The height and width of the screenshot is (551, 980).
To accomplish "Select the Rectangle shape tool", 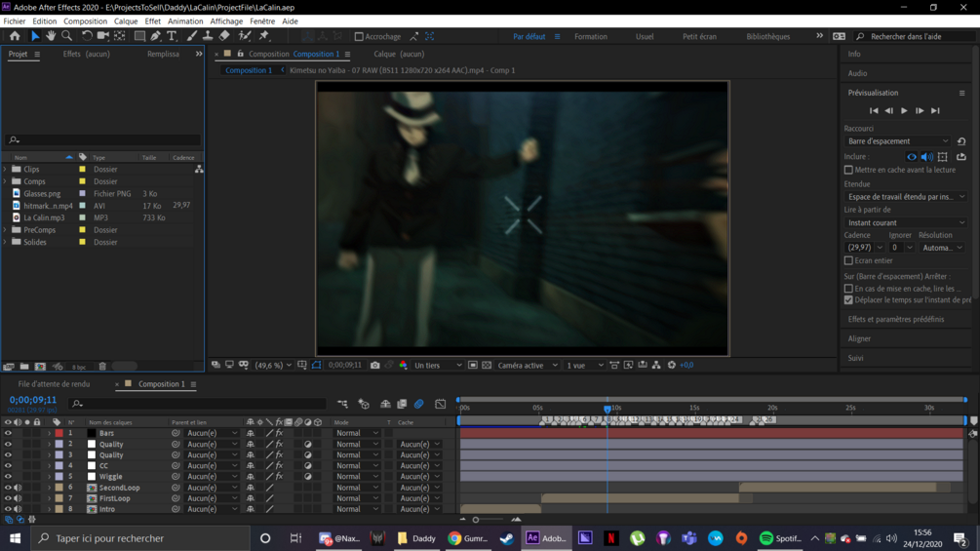I will (139, 36).
